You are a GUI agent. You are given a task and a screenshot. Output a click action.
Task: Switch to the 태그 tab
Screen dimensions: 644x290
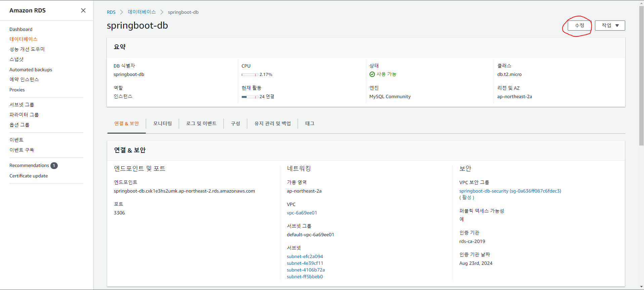coord(310,124)
